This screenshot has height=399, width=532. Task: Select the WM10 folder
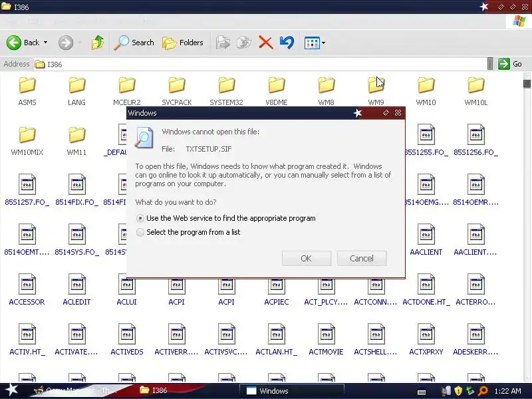426,91
